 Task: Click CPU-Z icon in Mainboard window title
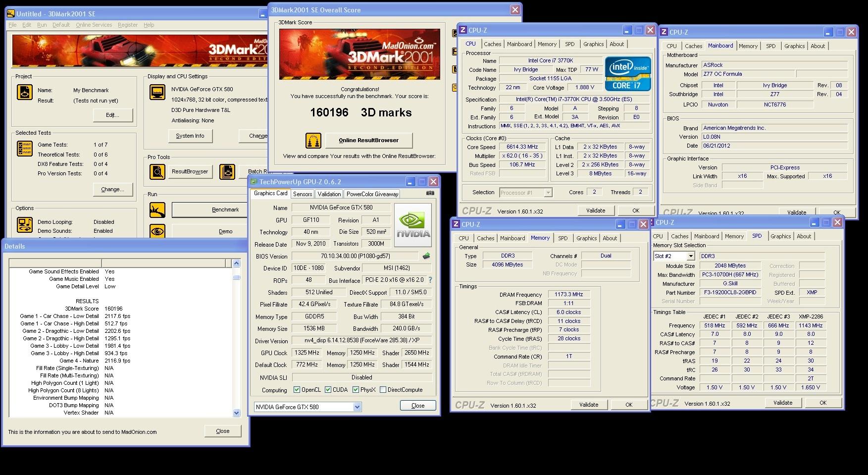pos(664,32)
